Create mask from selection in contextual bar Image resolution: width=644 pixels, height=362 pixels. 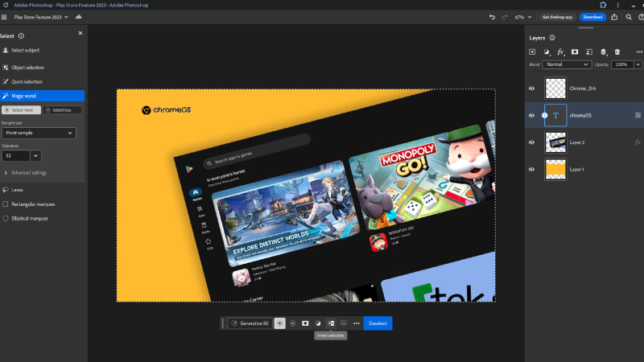click(x=305, y=323)
